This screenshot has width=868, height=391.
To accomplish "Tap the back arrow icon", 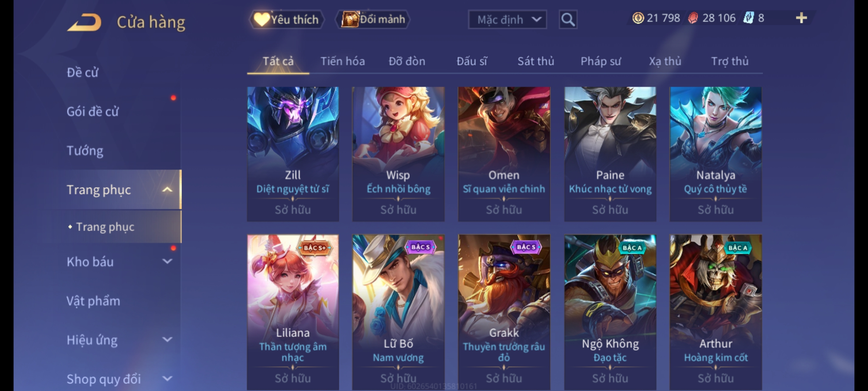I will click(x=84, y=22).
